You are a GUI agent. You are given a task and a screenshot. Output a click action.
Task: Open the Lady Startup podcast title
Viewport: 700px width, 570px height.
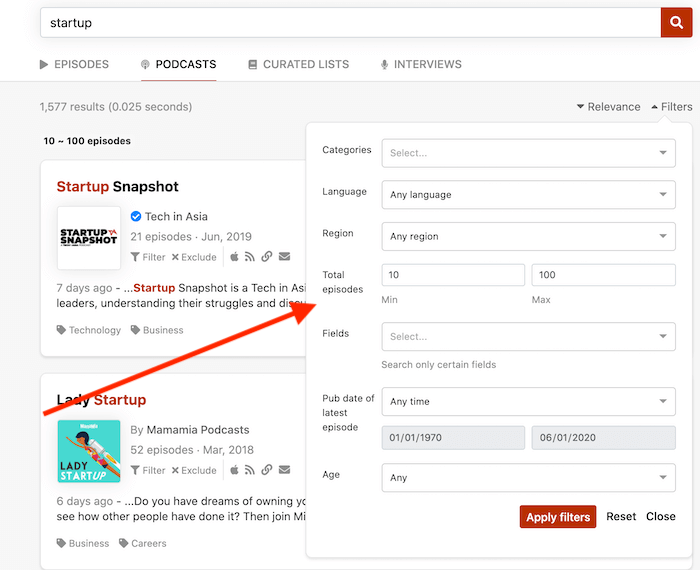coord(101,399)
